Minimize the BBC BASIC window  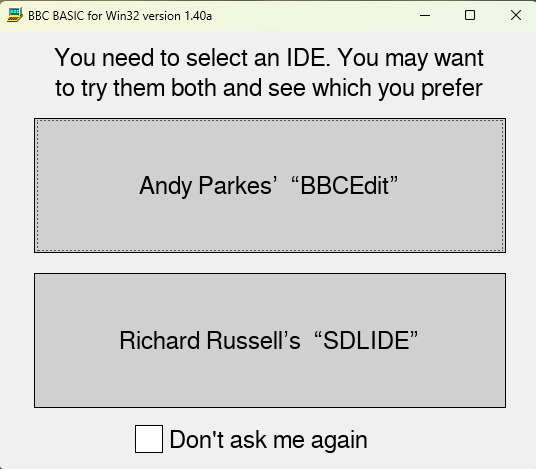tap(425, 15)
